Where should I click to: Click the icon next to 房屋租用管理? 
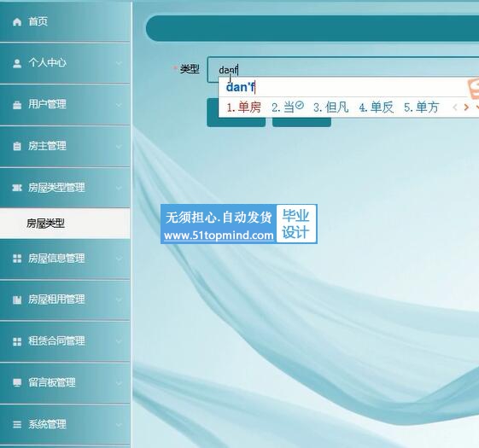(17, 300)
